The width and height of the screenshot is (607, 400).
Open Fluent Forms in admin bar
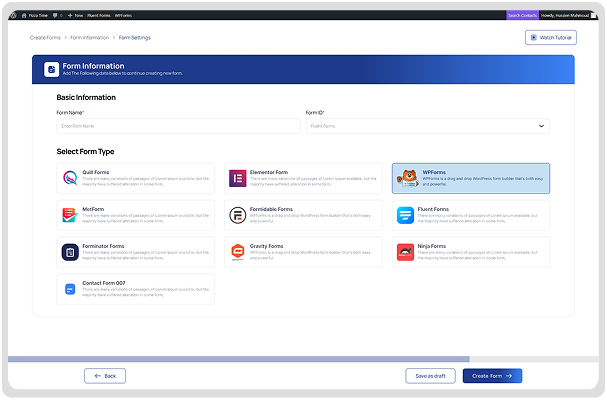[99, 15]
